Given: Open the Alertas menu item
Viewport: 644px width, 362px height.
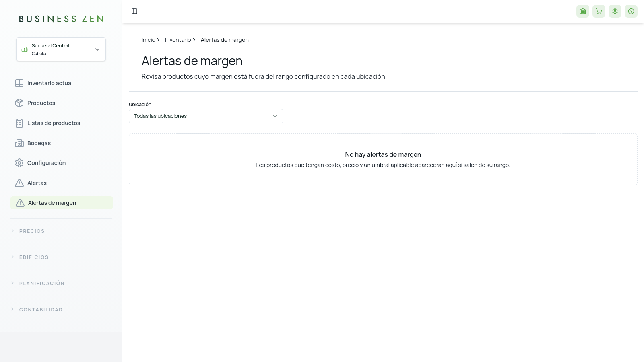Looking at the screenshot, I should pos(62,183).
